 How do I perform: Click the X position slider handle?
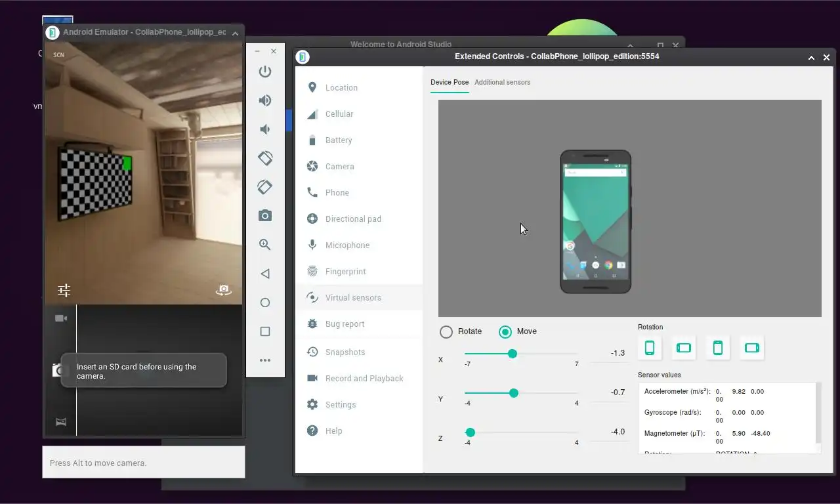tap(513, 354)
